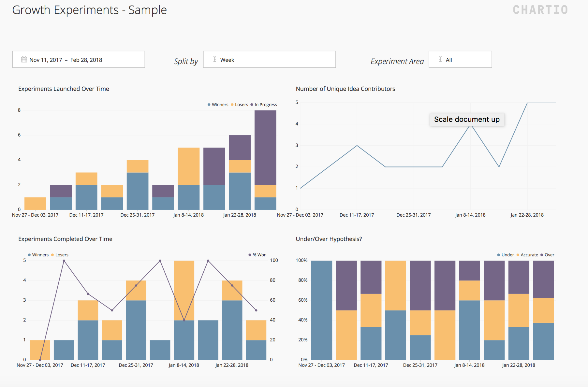Click the orange Losers color swatch in legend
Image resolution: width=588 pixels, height=387 pixels.
(232, 105)
